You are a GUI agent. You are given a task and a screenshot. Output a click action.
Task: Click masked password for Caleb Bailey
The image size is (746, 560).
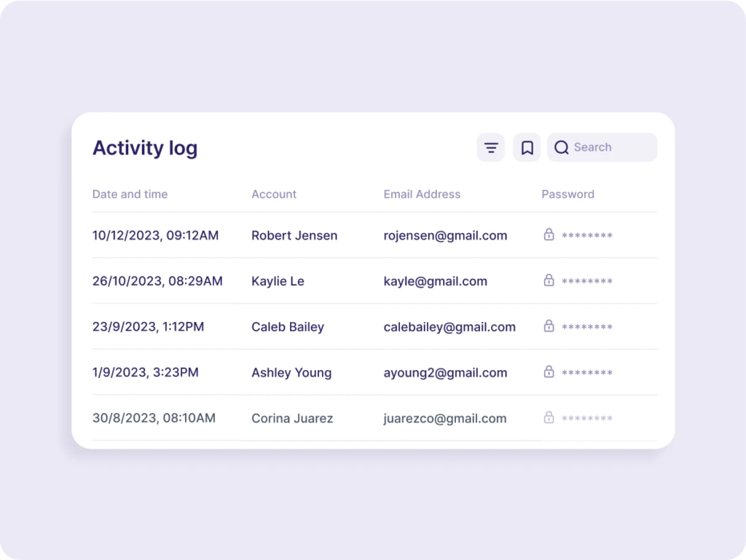pyautogui.click(x=587, y=326)
